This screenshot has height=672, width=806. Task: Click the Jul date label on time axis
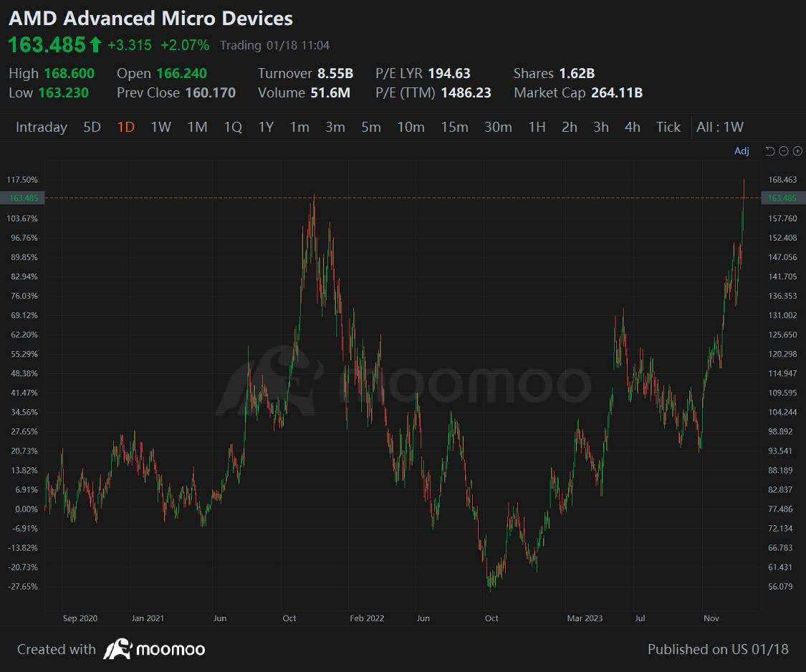tap(640, 618)
